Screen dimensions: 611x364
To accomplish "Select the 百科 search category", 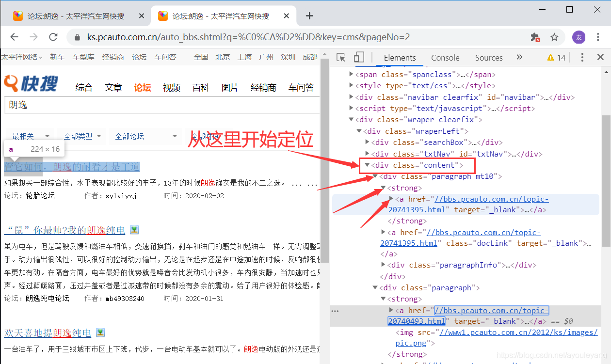I will point(201,87).
